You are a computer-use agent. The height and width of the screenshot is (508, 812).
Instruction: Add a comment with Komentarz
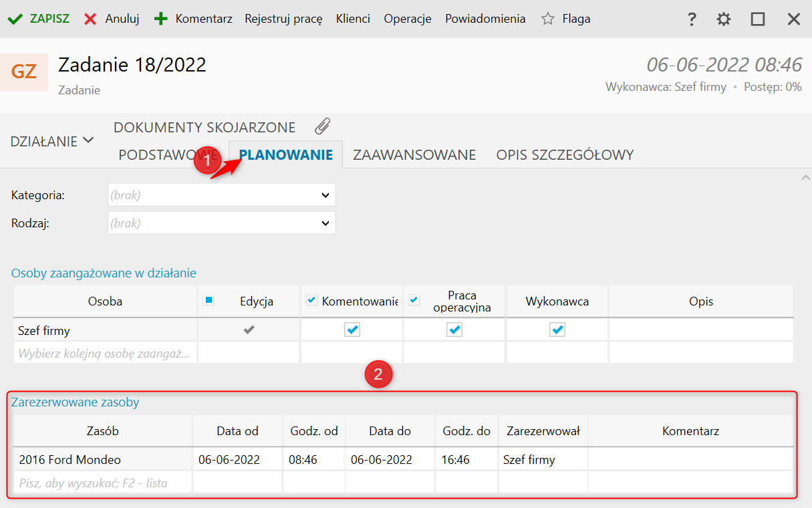coord(193,19)
